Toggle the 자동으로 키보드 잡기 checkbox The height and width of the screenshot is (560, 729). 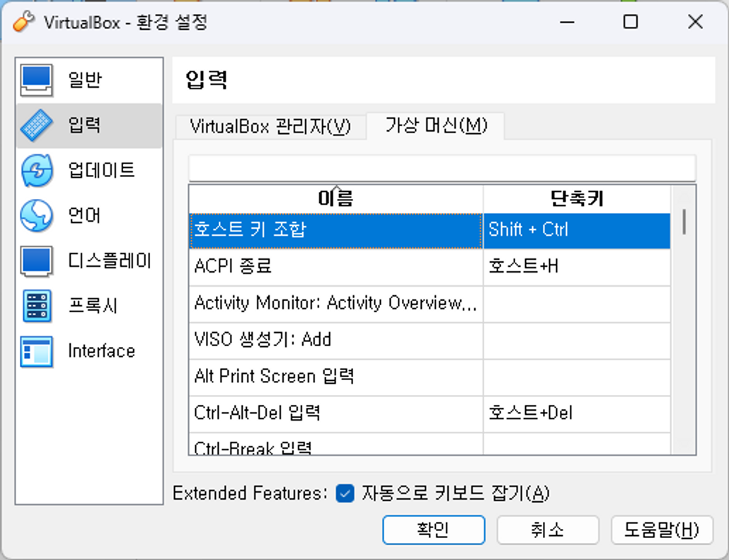click(x=345, y=493)
